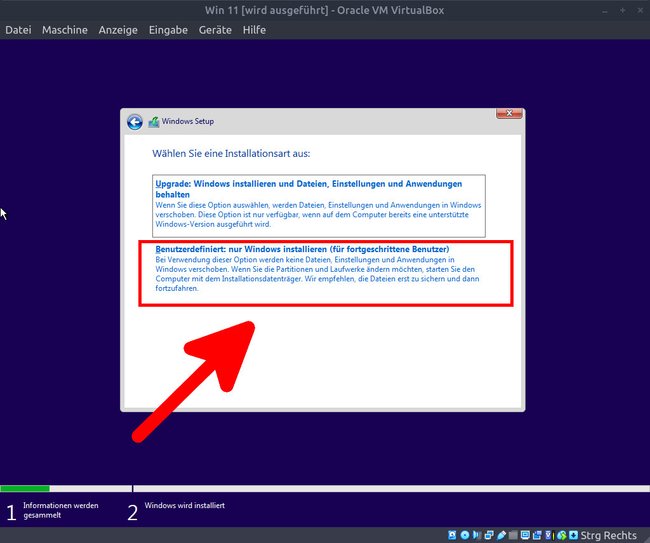Click the audio indicator in VirtualBox status bar
The image size is (650, 543).
coord(477,535)
